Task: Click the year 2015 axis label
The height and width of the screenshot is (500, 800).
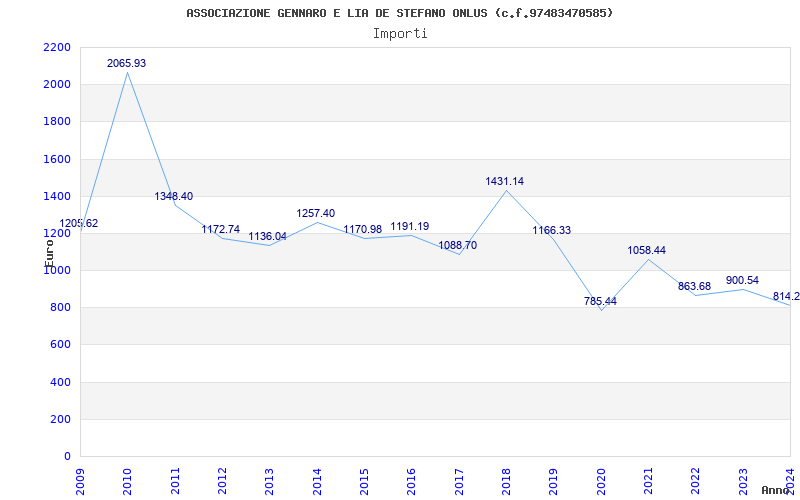Action: click(364, 481)
